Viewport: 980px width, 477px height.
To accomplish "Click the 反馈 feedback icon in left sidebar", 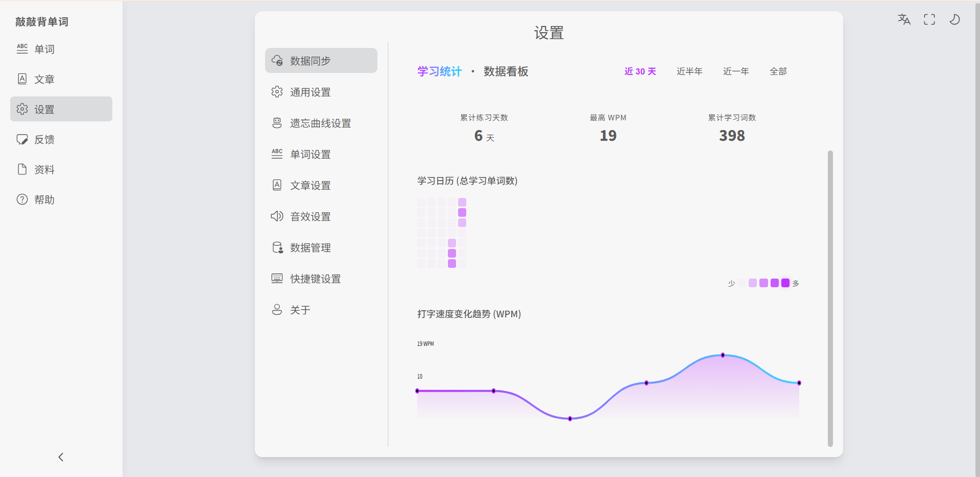I will tap(22, 139).
